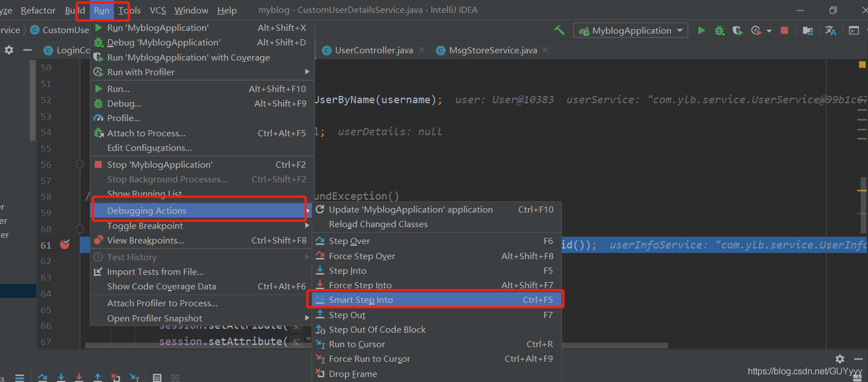The image size is (868, 382).
Task: Open the Tools menu
Action: coord(130,10)
